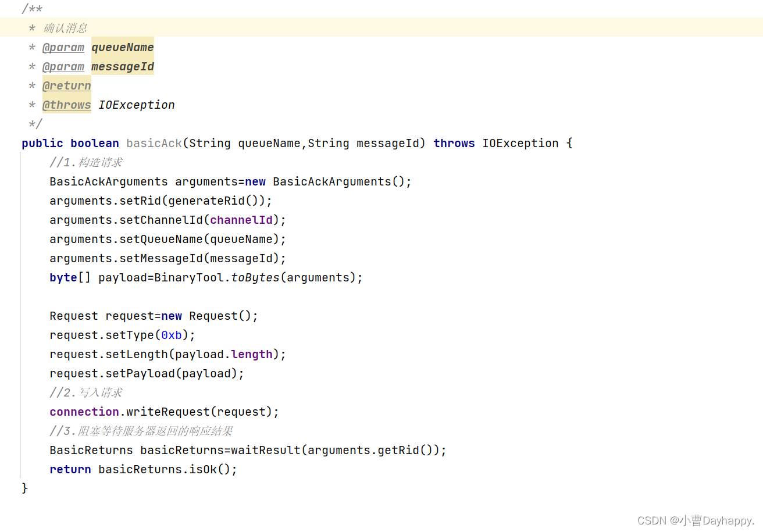Click setQueueName method call
Screen dimensions: 763x532
161,239
